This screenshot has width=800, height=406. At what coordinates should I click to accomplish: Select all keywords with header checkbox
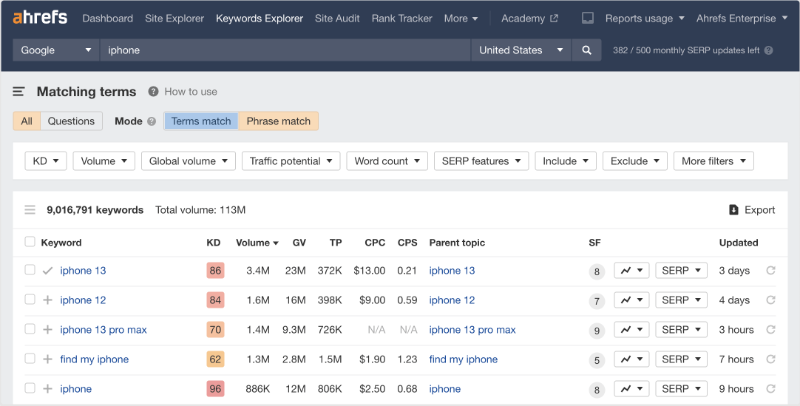click(x=30, y=242)
